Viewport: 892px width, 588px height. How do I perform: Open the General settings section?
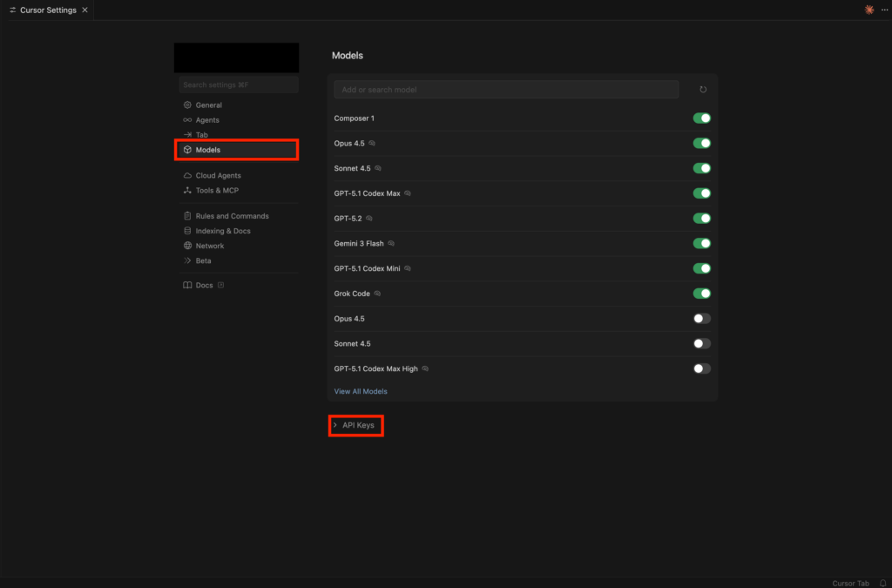click(x=208, y=105)
